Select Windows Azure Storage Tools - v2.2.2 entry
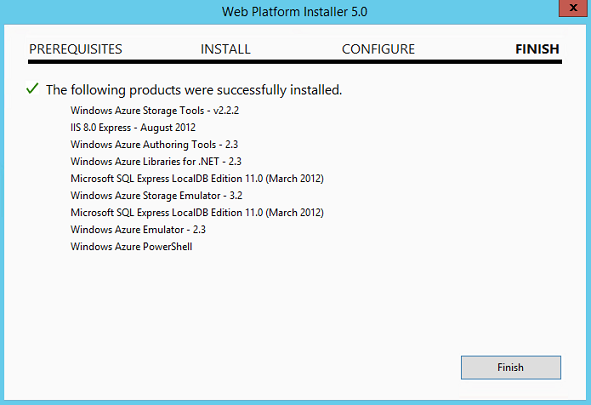 click(x=155, y=110)
